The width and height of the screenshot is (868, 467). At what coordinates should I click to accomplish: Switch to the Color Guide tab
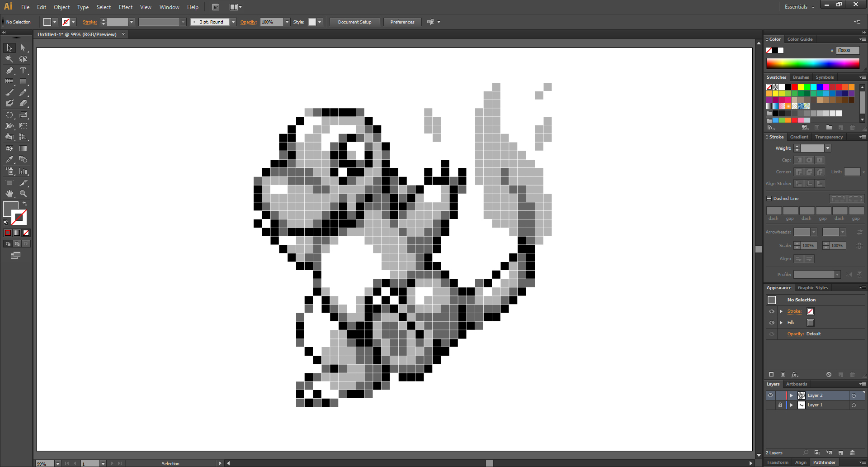(800, 39)
